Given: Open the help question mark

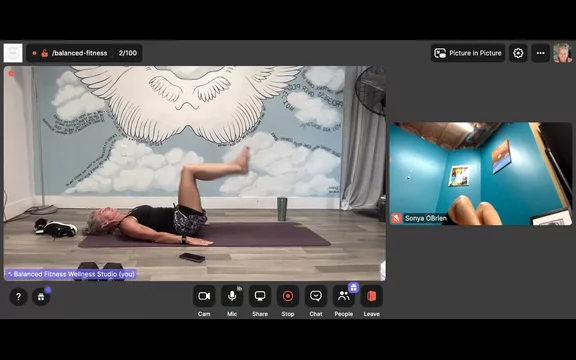Looking at the screenshot, I should (18, 297).
